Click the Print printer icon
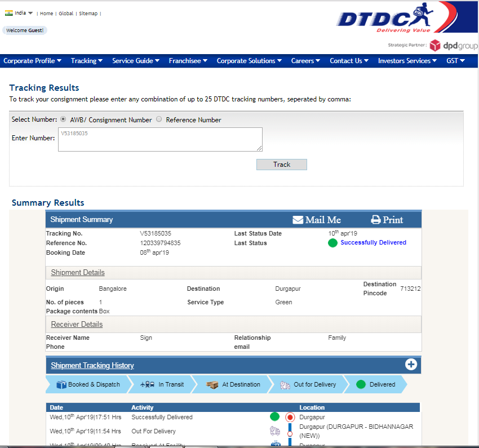The width and height of the screenshot is (479, 448). point(376,220)
